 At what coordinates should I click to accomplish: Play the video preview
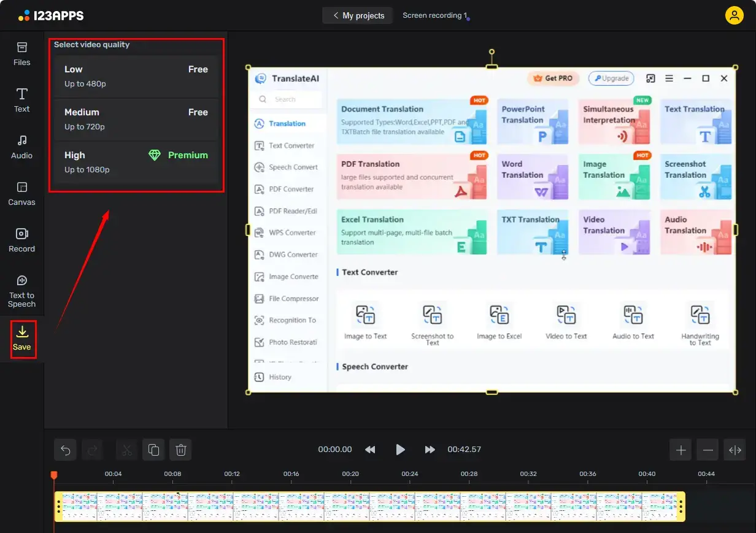[x=400, y=450]
